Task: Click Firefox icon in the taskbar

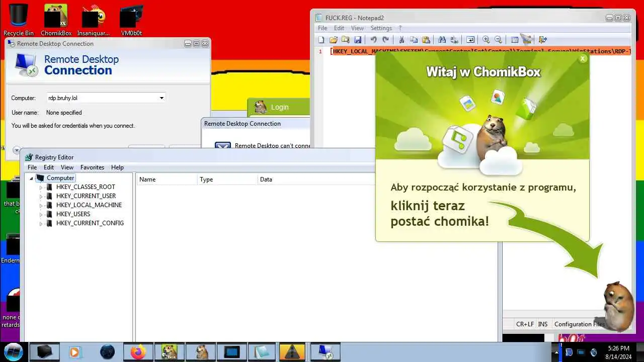Action: coord(138,352)
